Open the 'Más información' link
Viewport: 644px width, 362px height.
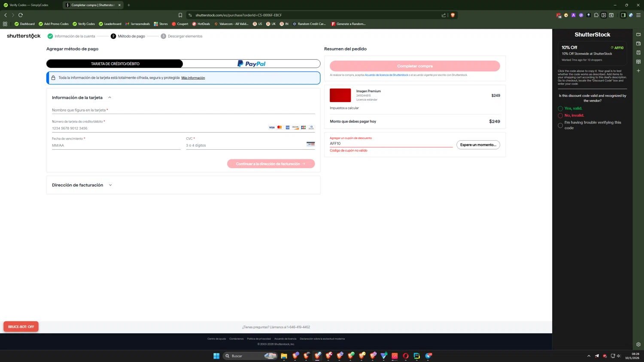point(193,78)
